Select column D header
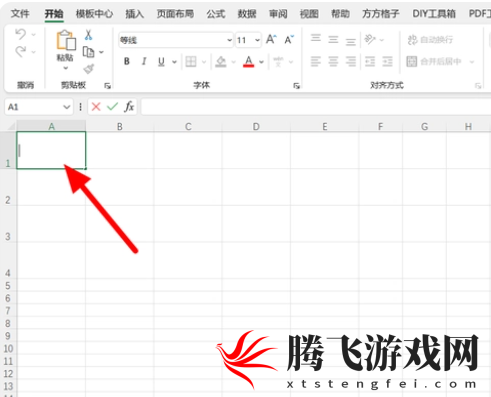The height and width of the screenshot is (397, 491). [256, 126]
